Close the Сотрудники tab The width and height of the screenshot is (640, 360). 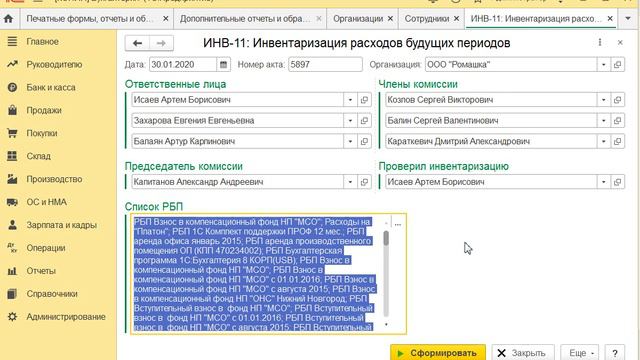click(x=457, y=19)
